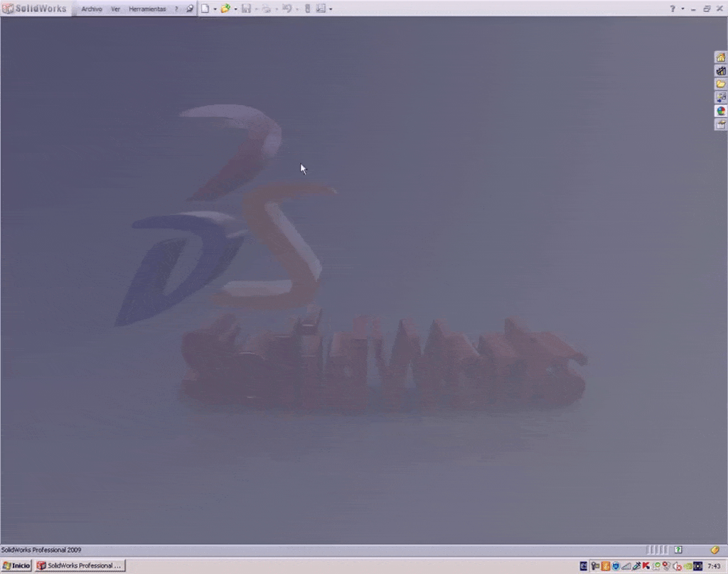
Task: Click the muted volume icon in system tray
Action: pos(677,566)
